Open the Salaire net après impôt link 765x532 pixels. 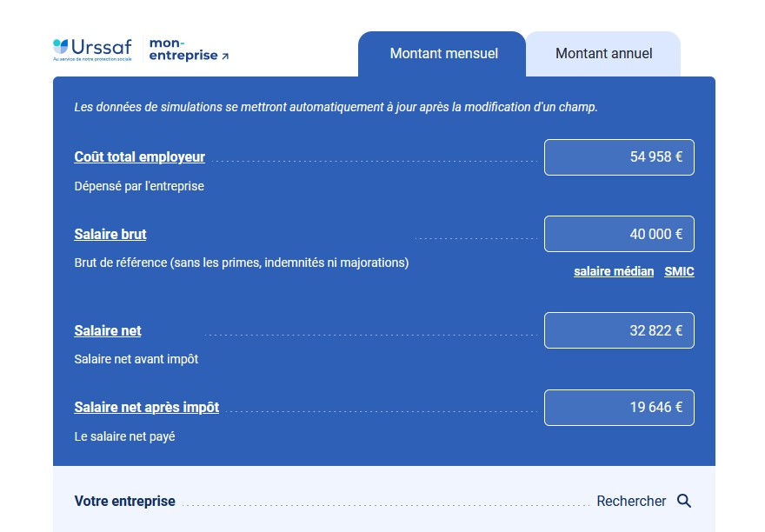coord(147,408)
